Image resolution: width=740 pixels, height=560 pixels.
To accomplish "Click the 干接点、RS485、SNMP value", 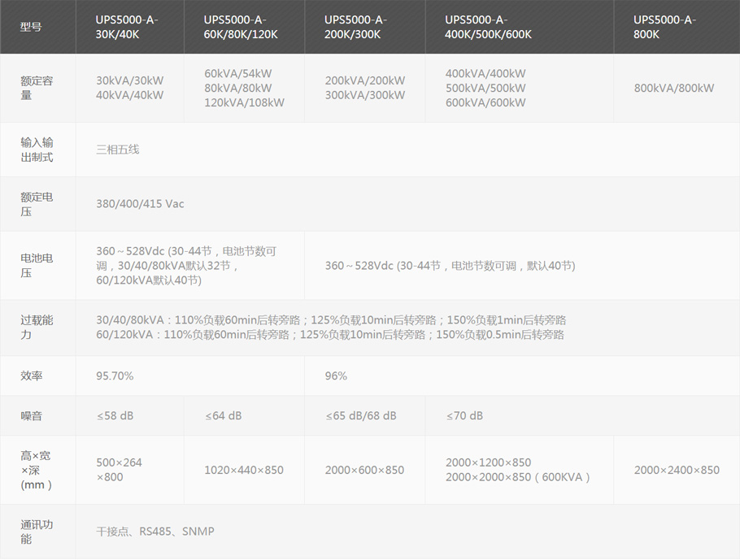I will pyautogui.click(x=155, y=532).
